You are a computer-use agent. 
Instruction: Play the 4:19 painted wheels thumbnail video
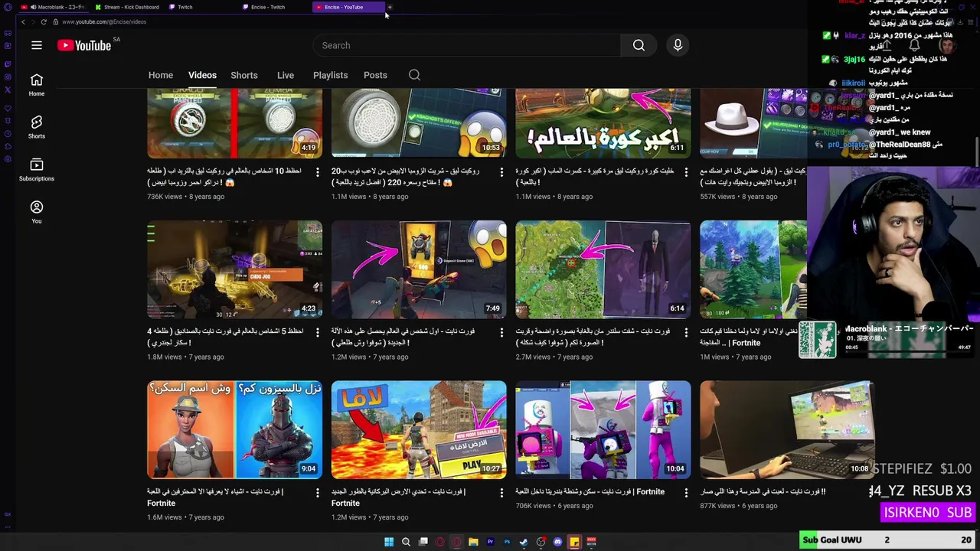pos(235,122)
